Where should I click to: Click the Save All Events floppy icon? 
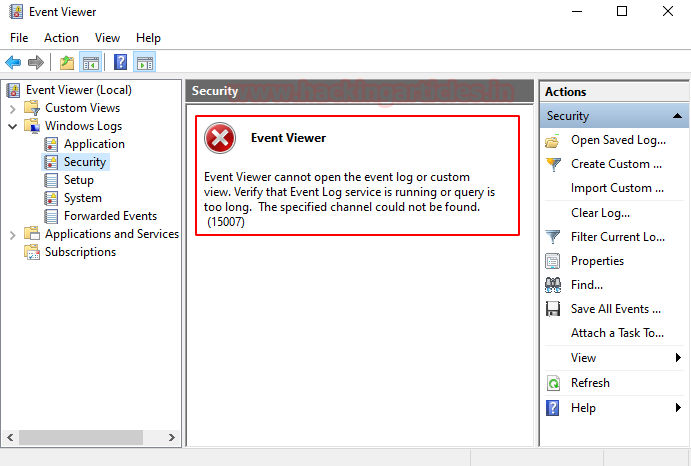tap(553, 309)
